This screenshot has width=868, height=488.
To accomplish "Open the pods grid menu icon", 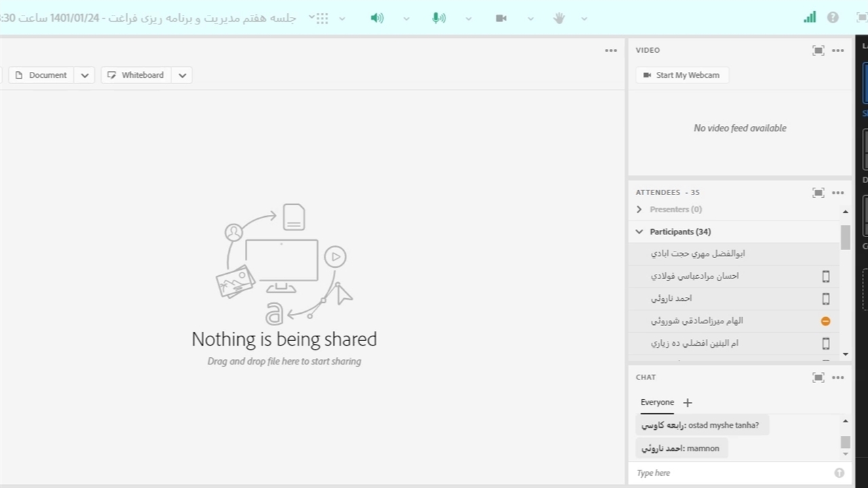I will pyautogui.click(x=322, y=18).
